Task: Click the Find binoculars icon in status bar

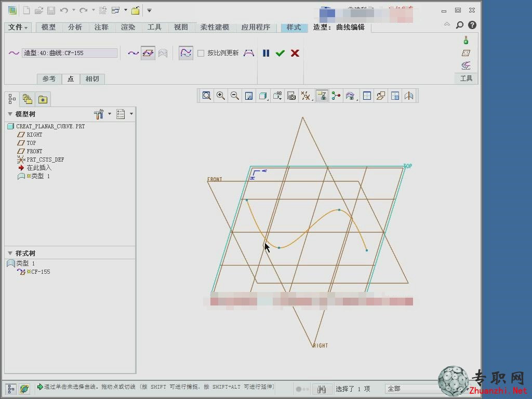Action: 321,389
